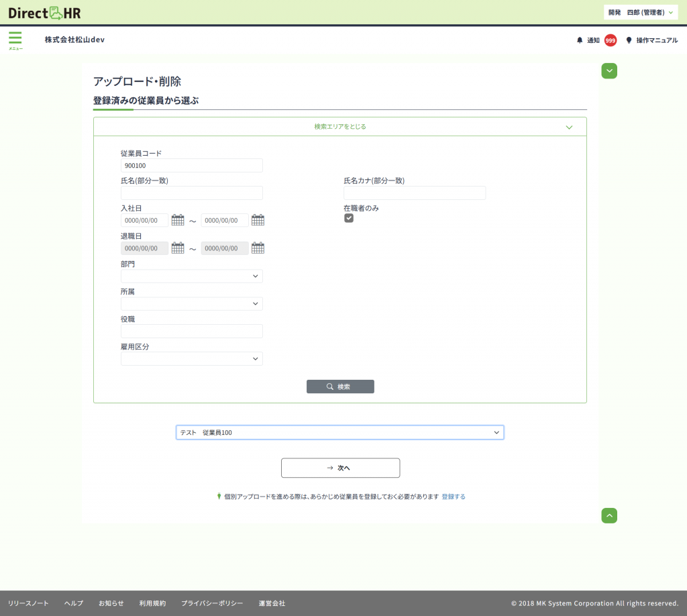Uncheck the 在職者のみ checkbox
Screen dimensions: 687x616
pos(349,218)
